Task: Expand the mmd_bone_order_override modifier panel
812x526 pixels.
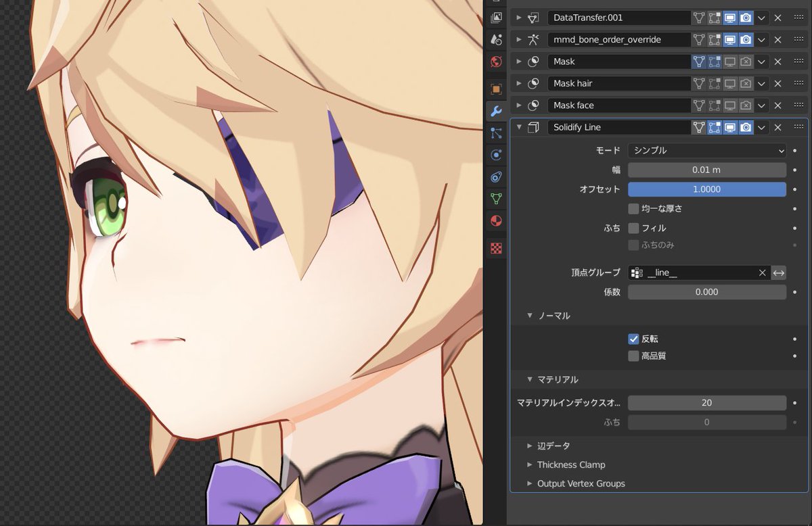Action: tap(519, 40)
